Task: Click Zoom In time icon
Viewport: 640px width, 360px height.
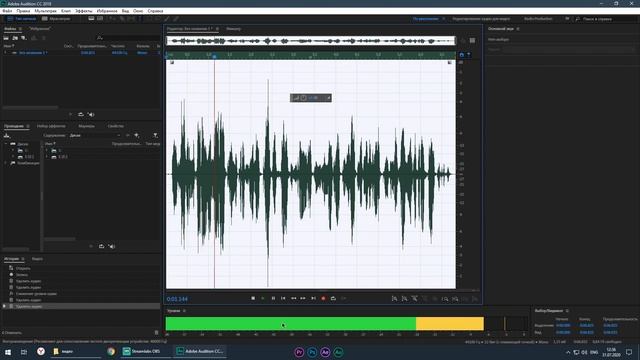Action: coord(415,299)
